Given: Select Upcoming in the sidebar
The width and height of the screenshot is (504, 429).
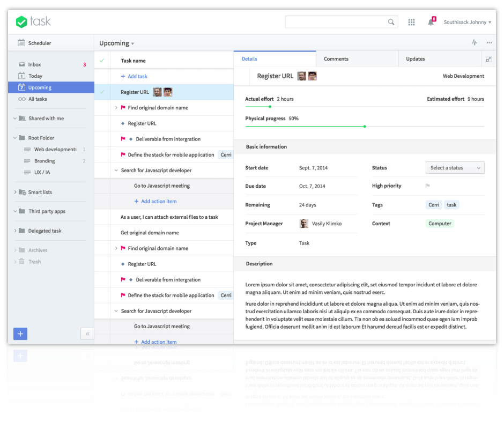Looking at the screenshot, I should 51,87.
